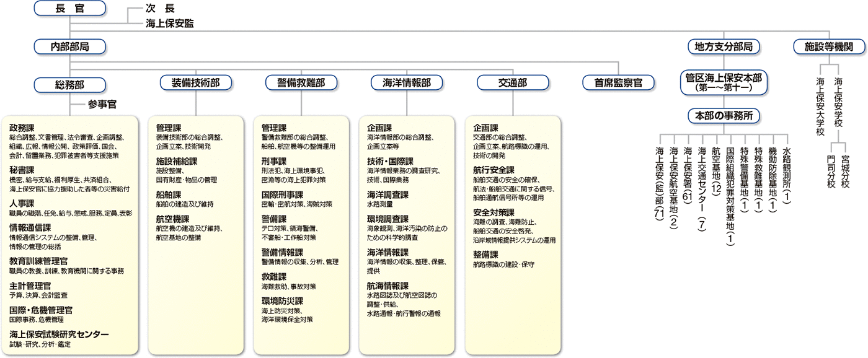
Task: Select the 地方支分部局 box
Action: [724, 46]
